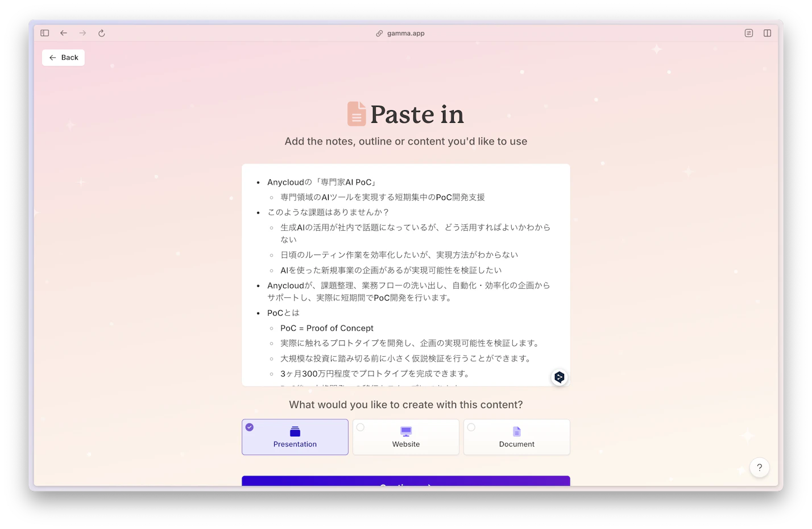Click the Back button on the page

pyautogui.click(x=63, y=57)
